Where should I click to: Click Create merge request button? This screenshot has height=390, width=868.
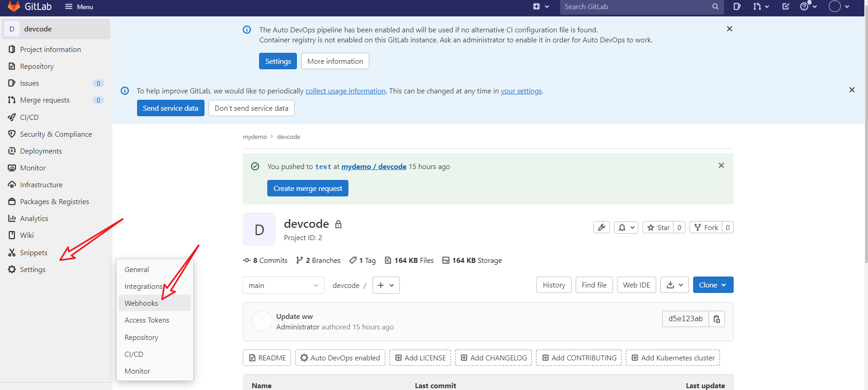pyautogui.click(x=308, y=188)
